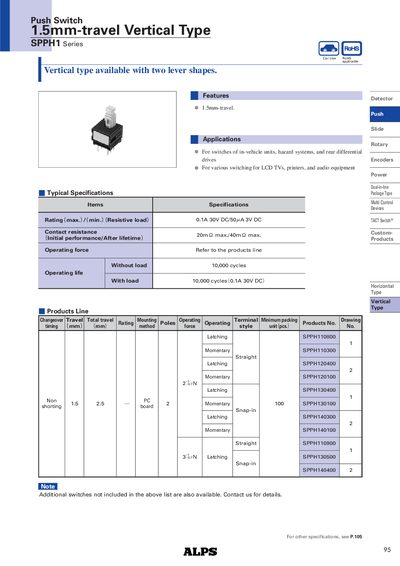Open the Detector side tab
400x566 pixels.
(x=384, y=99)
